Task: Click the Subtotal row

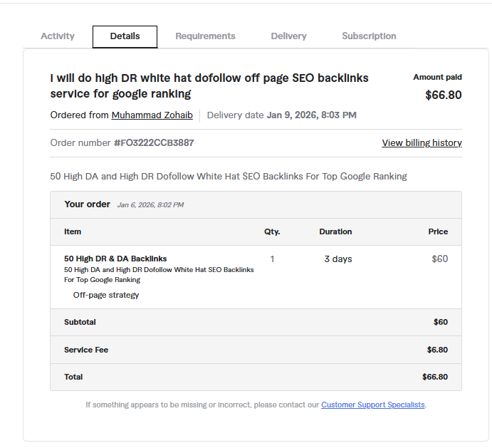Action: click(x=256, y=322)
